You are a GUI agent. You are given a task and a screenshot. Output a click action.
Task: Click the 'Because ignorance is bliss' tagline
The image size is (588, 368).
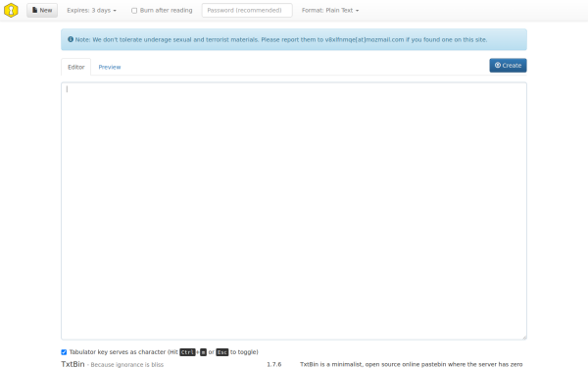coord(127,365)
